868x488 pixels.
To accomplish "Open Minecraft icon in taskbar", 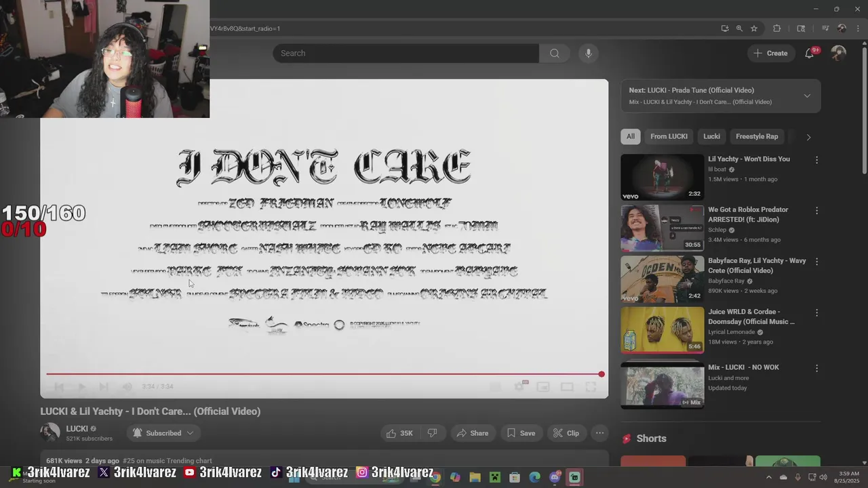I will (x=494, y=477).
